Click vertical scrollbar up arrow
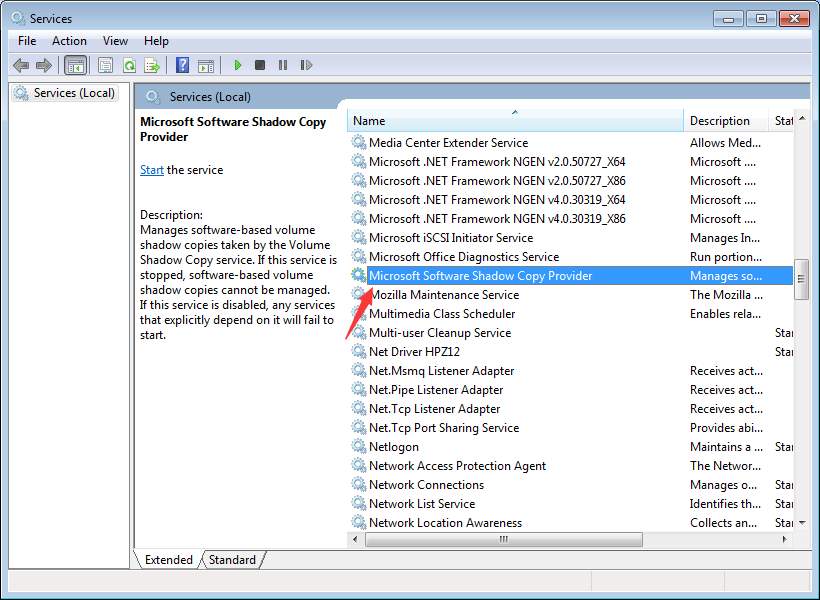The height and width of the screenshot is (600, 820). click(802, 119)
